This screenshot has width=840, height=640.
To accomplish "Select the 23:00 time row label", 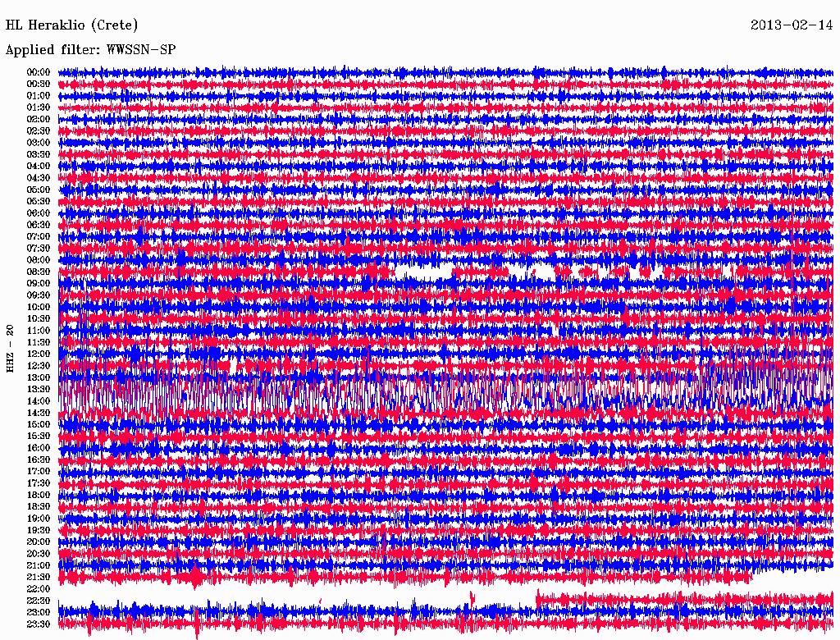I will point(39,612).
